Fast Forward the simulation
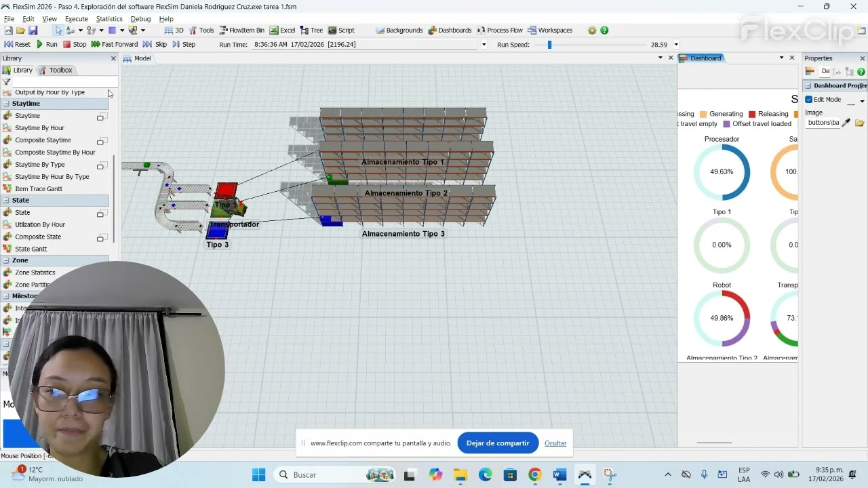This screenshot has height=488, width=868. click(x=115, y=44)
